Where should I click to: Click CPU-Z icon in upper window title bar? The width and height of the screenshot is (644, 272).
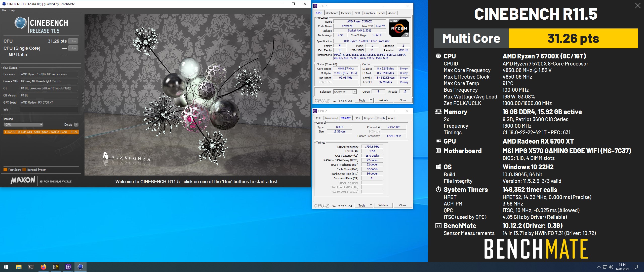pyautogui.click(x=315, y=6)
